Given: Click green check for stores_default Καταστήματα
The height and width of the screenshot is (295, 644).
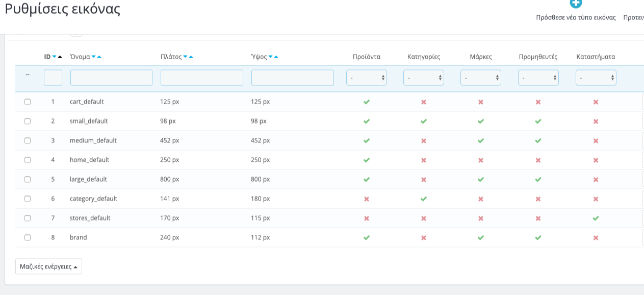Looking at the screenshot, I should pyautogui.click(x=596, y=218).
